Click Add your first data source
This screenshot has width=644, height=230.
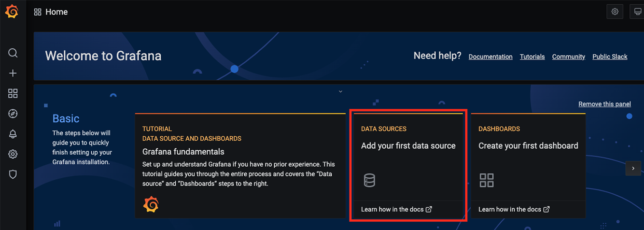(x=408, y=145)
